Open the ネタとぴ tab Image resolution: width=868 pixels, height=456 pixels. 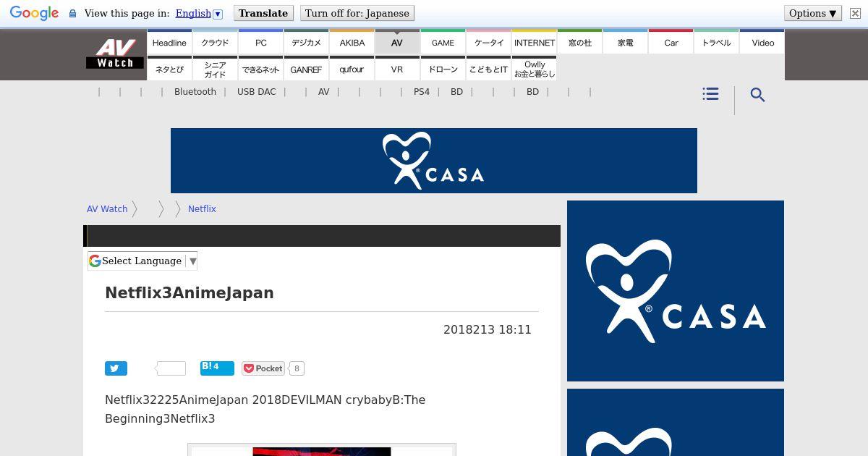coord(169,69)
